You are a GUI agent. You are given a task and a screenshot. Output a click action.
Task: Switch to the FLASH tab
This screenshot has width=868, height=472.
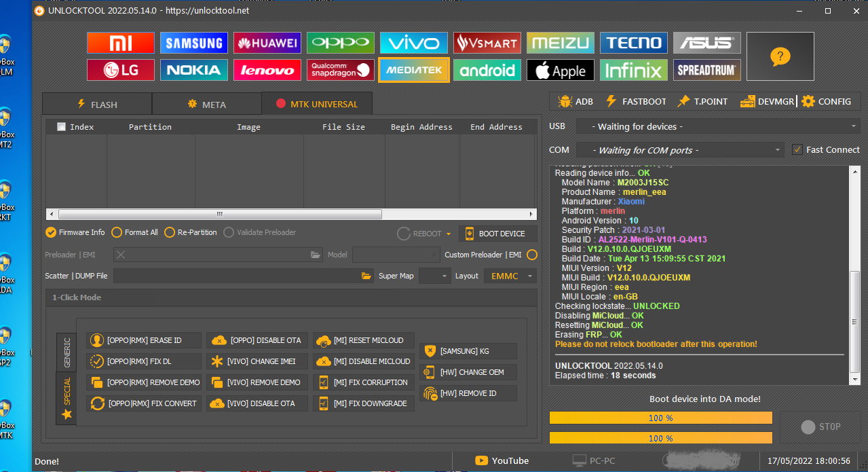coord(97,104)
